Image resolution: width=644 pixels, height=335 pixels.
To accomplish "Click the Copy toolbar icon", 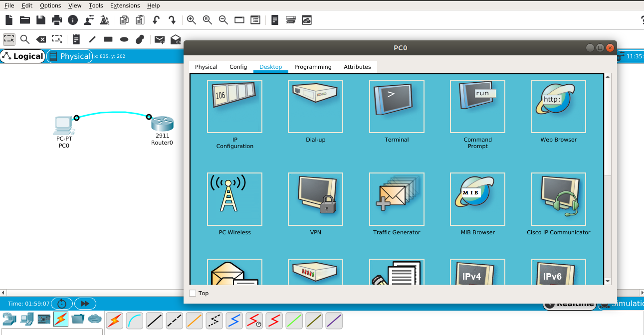I will tap(124, 20).
